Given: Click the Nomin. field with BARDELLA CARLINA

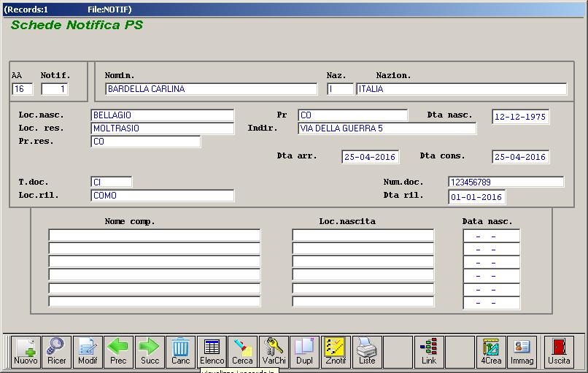Looking at the screenshot, I should pos(211,89).
